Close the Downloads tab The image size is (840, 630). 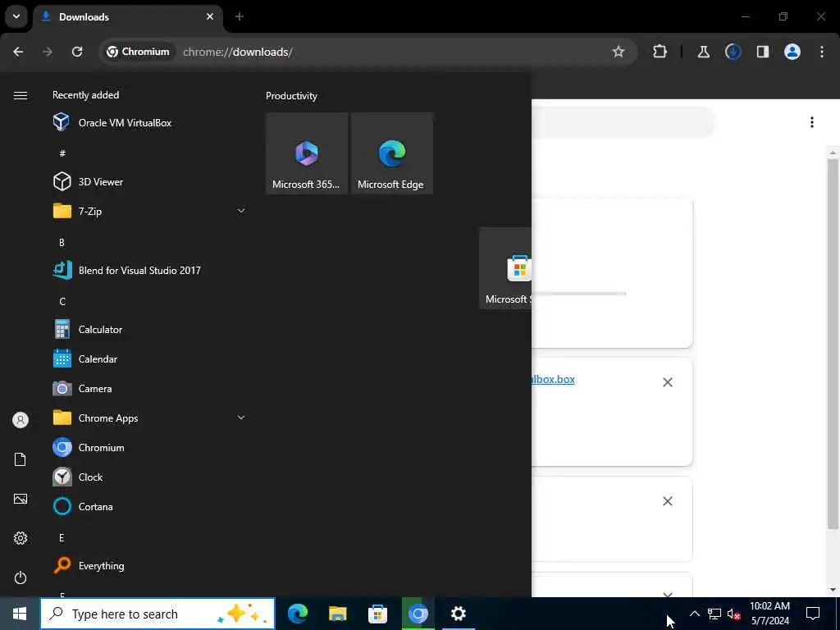click(210, 16)
